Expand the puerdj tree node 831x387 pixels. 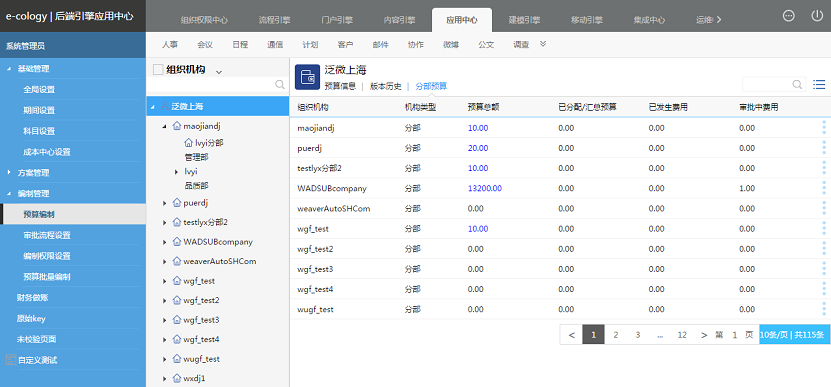165,203
